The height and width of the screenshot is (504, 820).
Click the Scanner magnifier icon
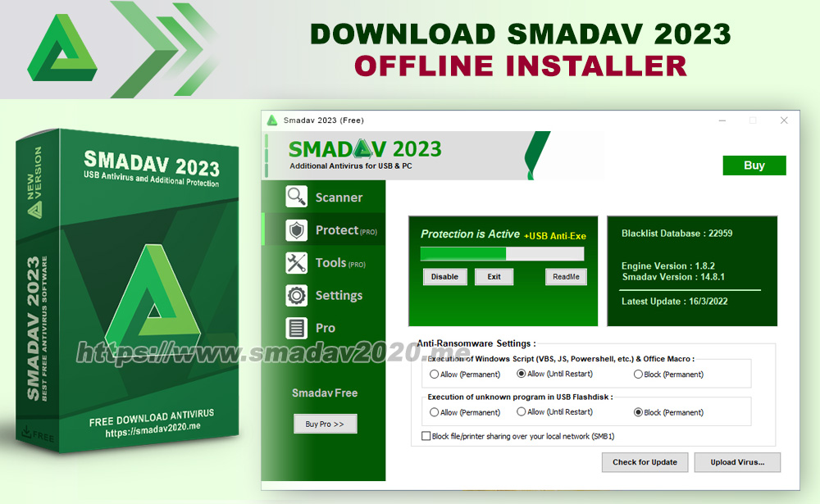pos(297,198)
